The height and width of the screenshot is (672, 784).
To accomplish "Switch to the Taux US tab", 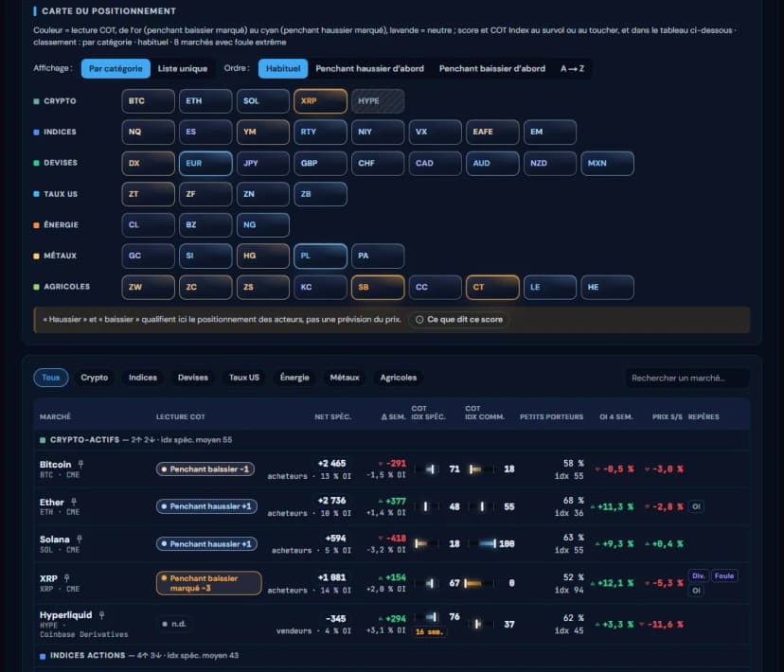I will (244, 378).
